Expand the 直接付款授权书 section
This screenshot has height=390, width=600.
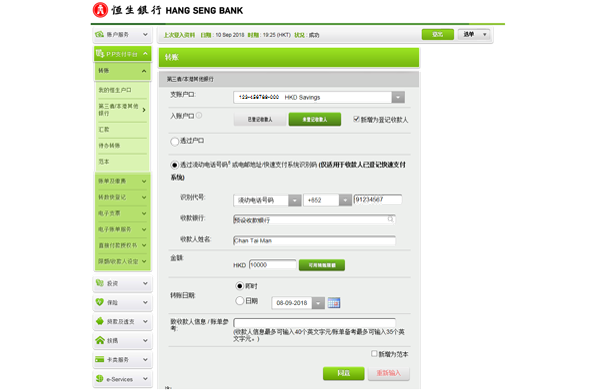click(122, 245)
